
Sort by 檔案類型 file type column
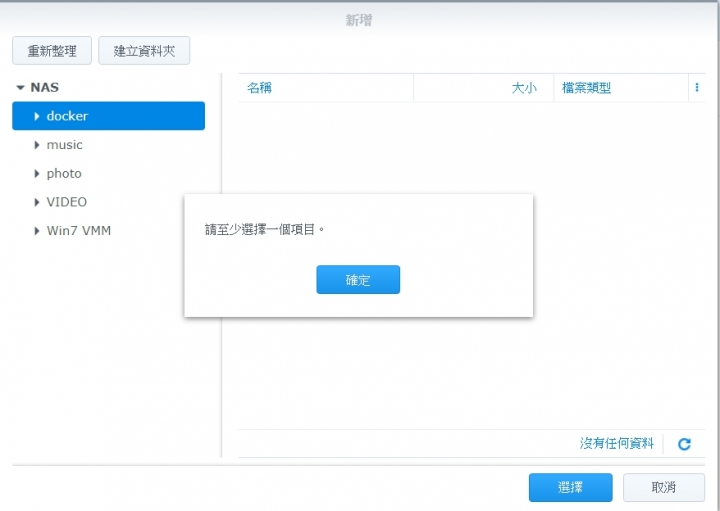click(x=621, y=88)
